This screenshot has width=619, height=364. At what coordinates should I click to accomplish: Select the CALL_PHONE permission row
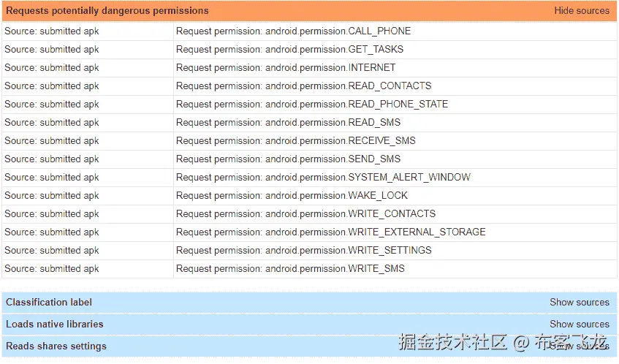click(x=293, y=31)
